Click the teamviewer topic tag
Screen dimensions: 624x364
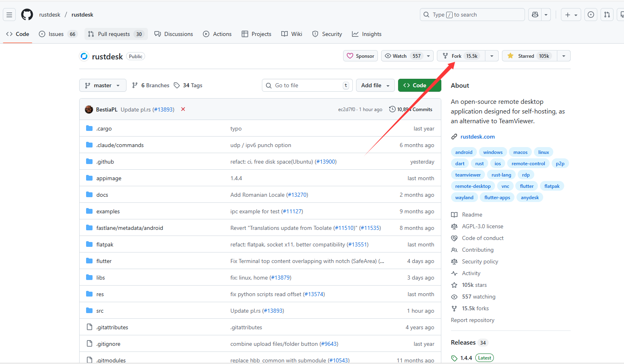pyautogui.click(x=468, y=175)
